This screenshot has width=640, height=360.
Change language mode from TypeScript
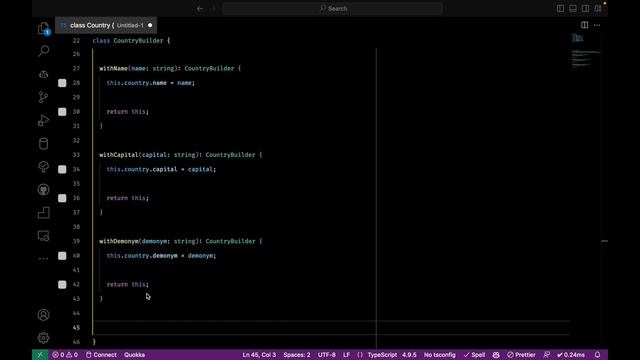tap(382, 355)
